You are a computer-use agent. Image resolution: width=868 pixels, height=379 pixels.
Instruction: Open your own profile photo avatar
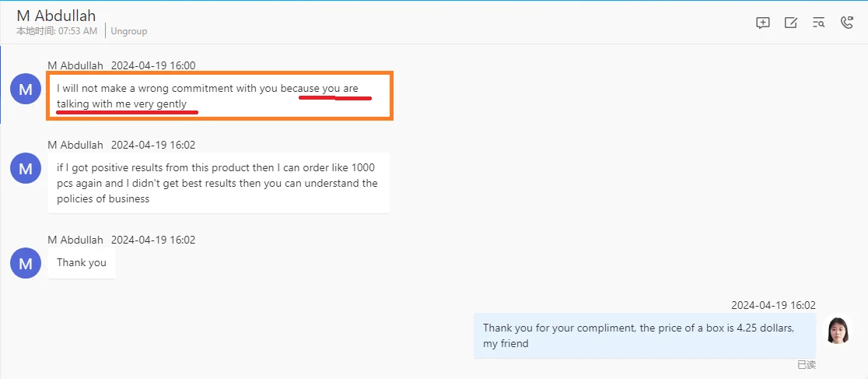coord(837,329)
